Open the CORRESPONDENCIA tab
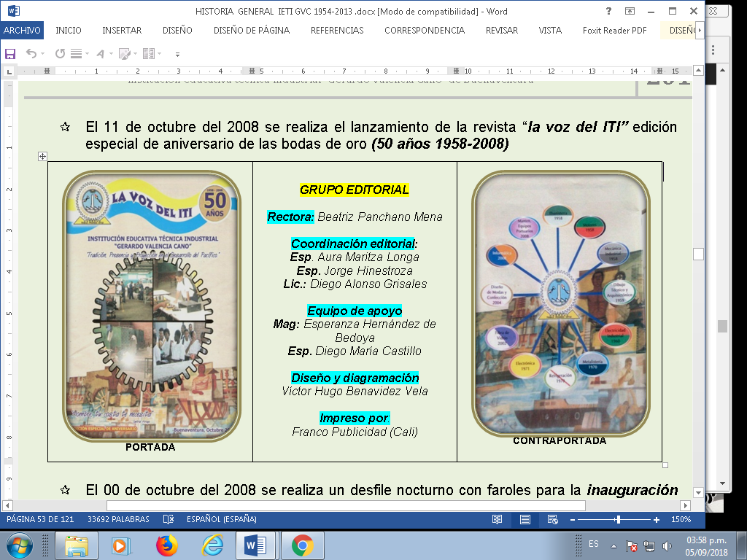 [425, 31]
